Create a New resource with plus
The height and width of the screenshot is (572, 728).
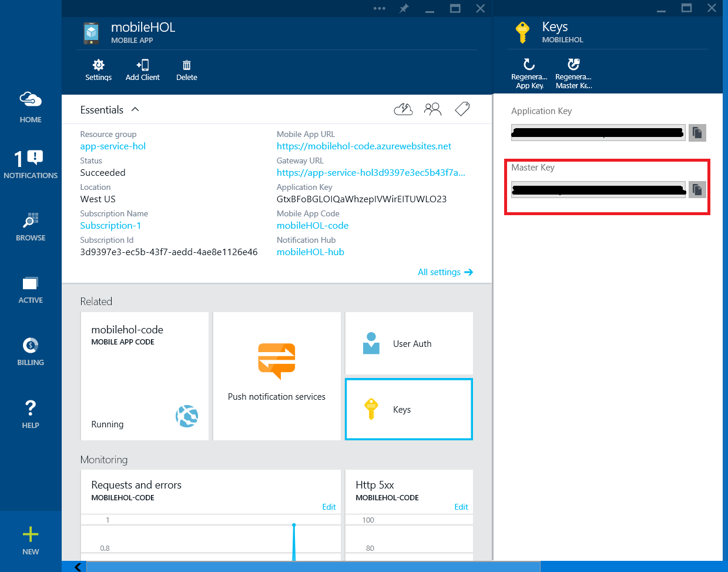click(31, 541)
